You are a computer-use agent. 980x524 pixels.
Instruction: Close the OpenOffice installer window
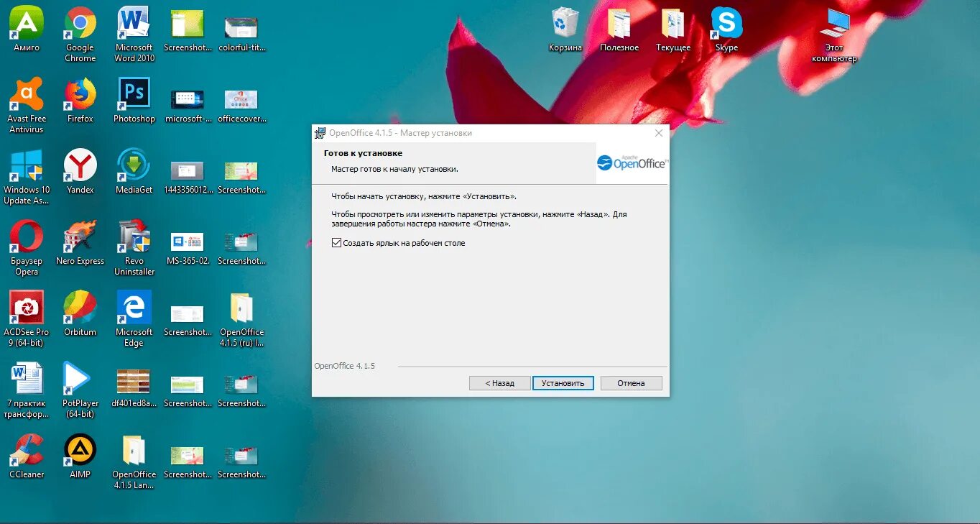(659, 133)
